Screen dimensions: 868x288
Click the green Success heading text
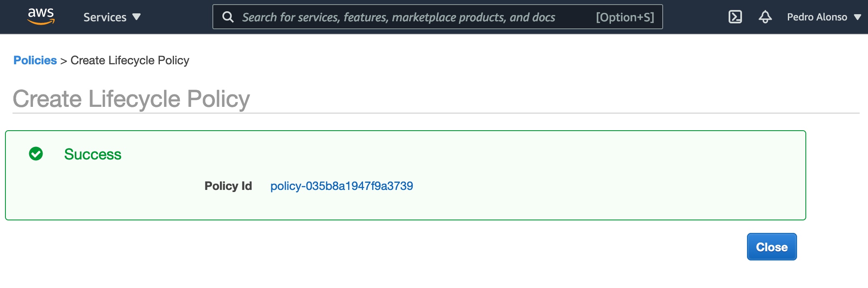point(93,154)
